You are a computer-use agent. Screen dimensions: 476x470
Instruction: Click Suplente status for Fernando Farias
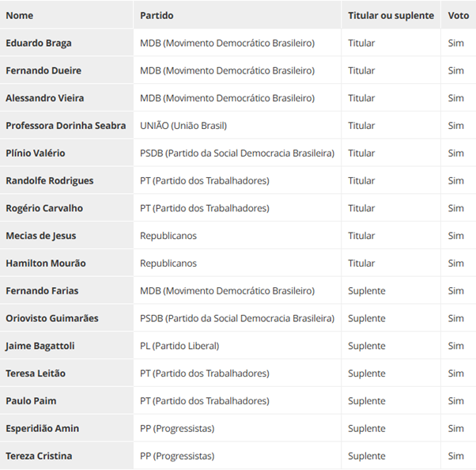coord(366,290)
